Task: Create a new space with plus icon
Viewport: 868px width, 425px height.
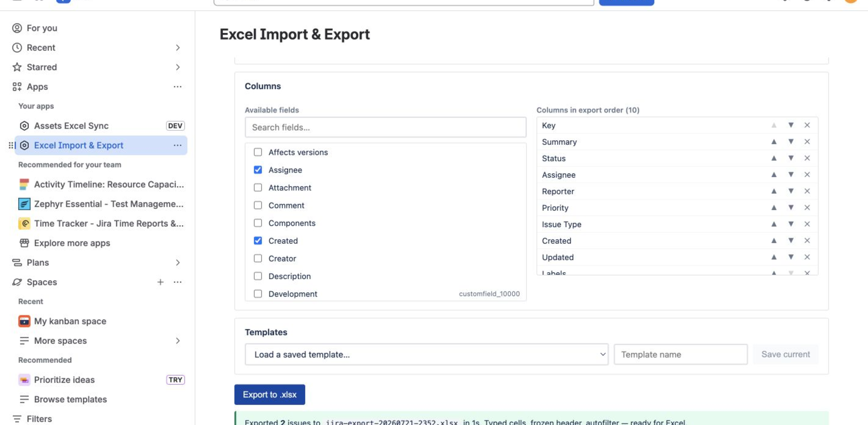Action: [160, 282]
